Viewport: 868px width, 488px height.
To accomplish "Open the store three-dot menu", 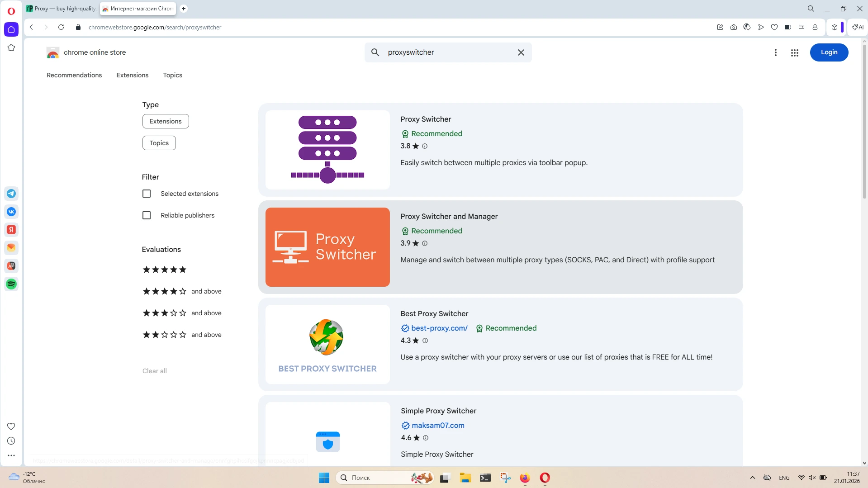I will pyautogui.click(x=776, y=52).
